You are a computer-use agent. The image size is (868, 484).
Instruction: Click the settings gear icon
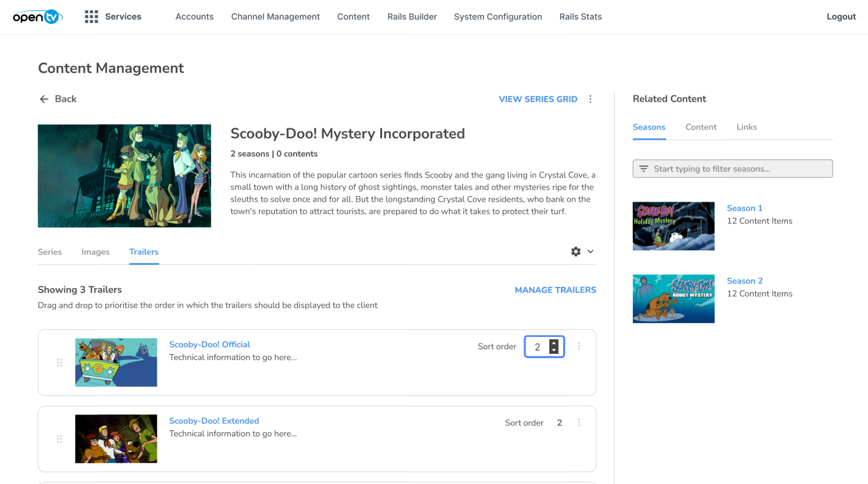(576, 251)
